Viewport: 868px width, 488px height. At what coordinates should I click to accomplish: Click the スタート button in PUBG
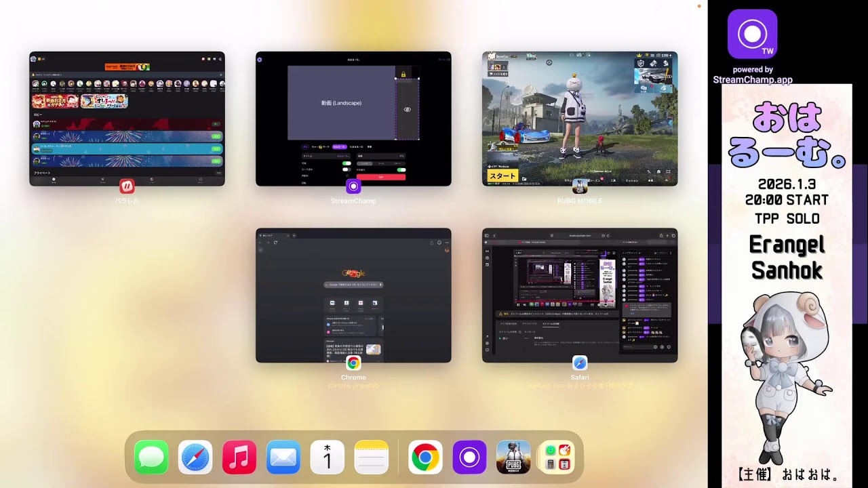pos(502,176)
